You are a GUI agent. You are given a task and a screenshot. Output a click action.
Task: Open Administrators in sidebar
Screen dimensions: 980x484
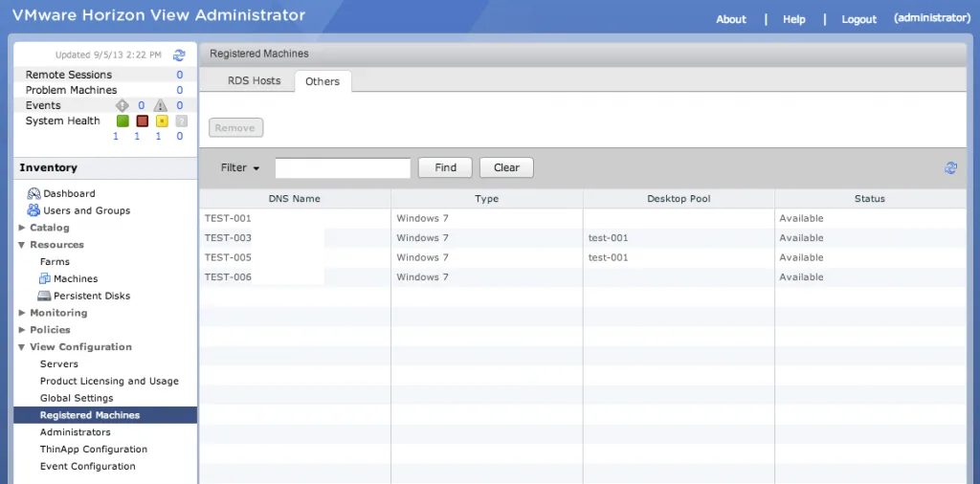coord(75,432)
